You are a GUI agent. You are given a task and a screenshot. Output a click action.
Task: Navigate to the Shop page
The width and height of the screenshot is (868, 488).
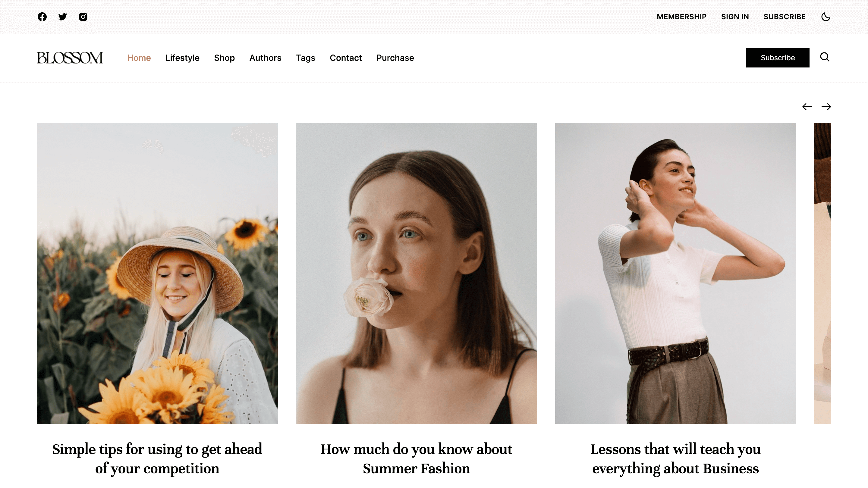coord(225,58)
